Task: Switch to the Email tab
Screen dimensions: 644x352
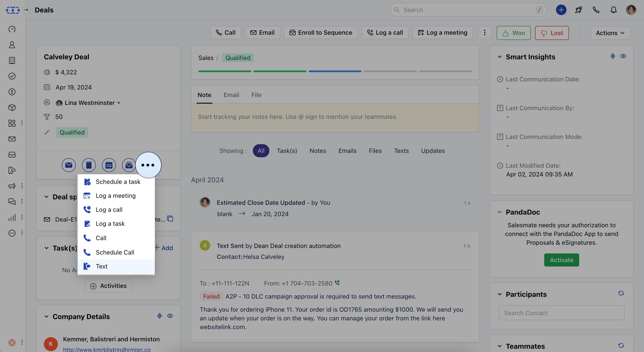Action: pos(231,95)
